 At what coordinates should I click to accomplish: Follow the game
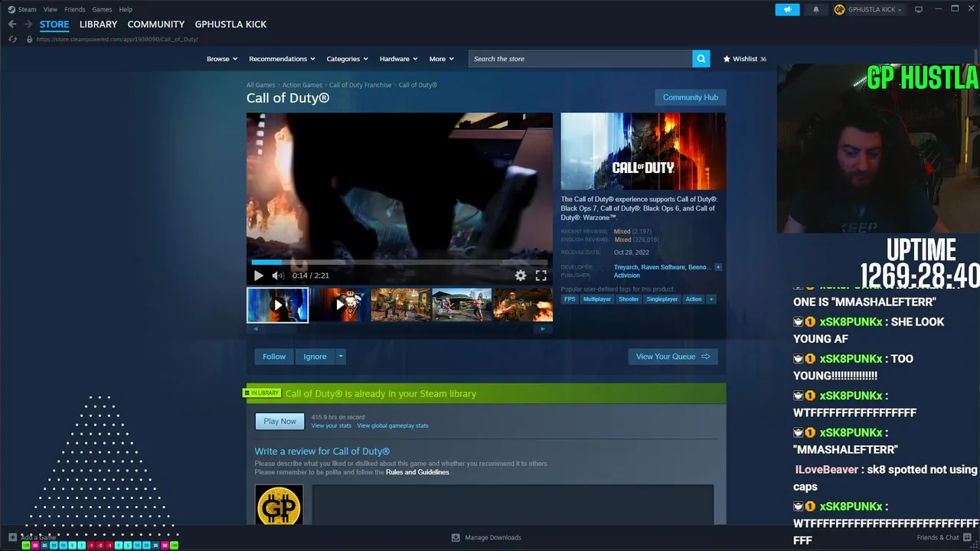pyautogui.click(x=274, y=357)
